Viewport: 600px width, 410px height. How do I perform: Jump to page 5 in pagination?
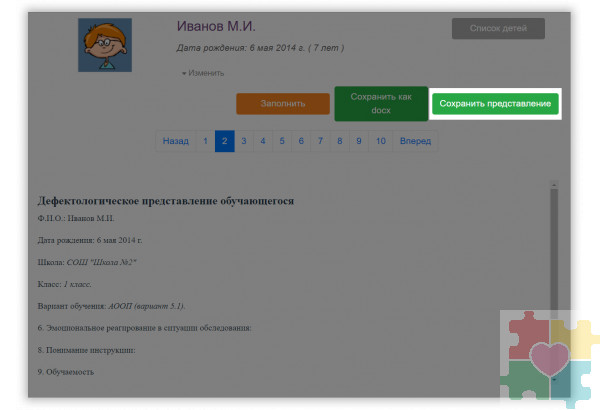coord(282,142)
